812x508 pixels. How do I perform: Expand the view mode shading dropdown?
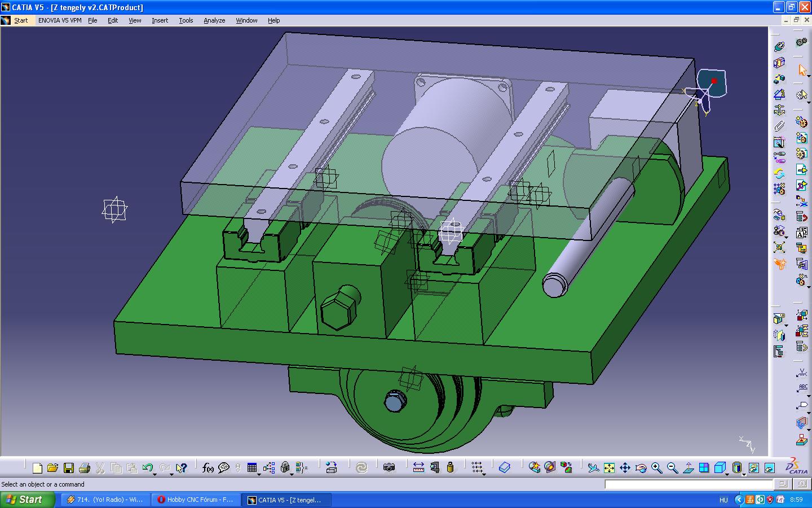[744, 474]
